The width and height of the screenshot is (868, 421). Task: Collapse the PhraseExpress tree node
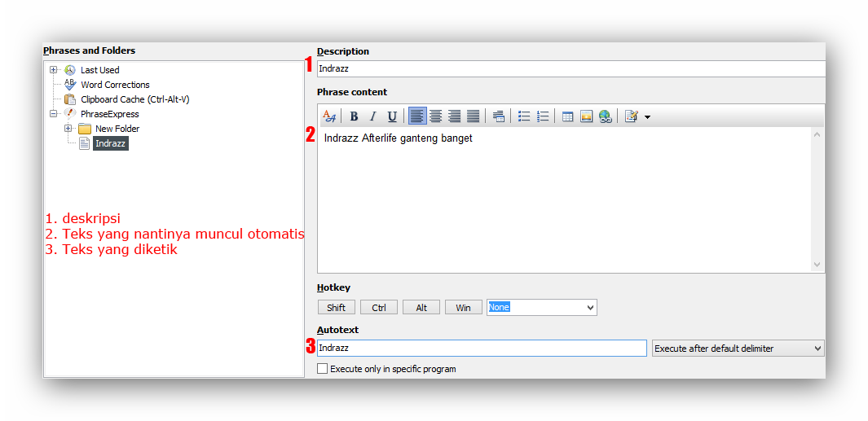tap(54, 114)
